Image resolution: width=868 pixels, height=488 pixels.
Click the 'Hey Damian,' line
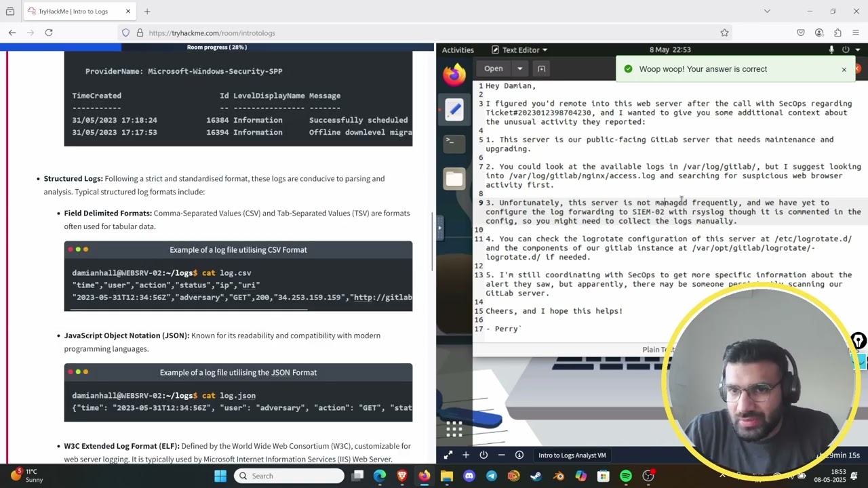pos(511,86)
